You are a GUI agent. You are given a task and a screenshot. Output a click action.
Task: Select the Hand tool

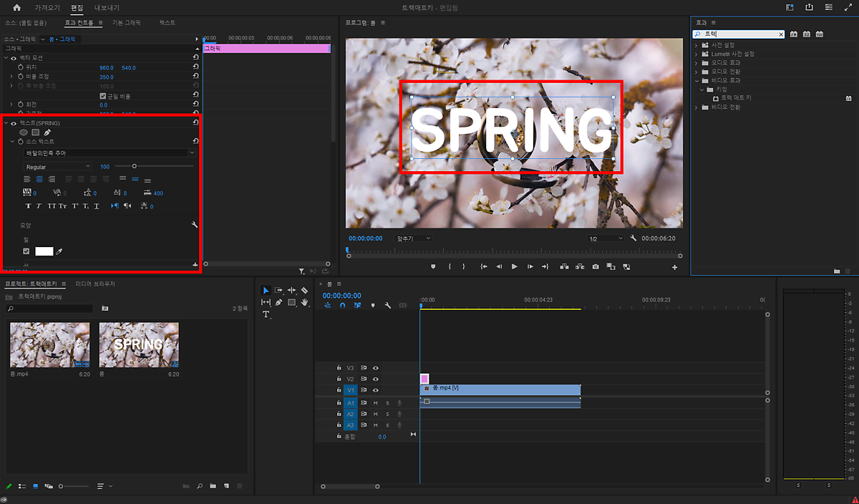click(x=304, y=302)
